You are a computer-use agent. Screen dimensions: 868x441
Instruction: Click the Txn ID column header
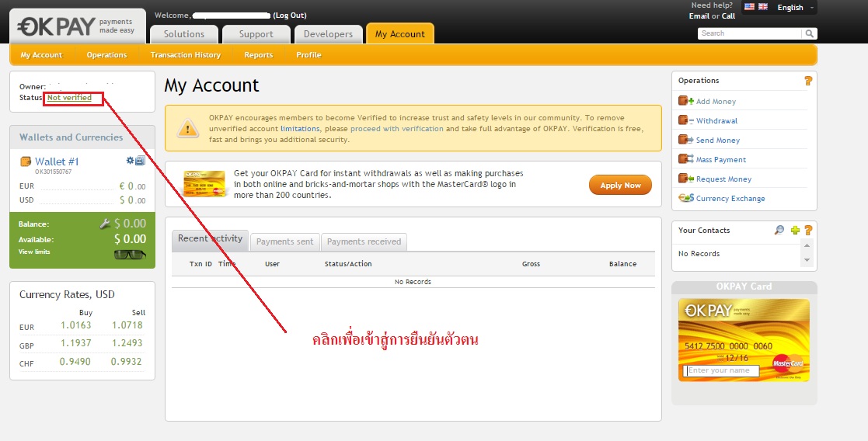[200, 264]
